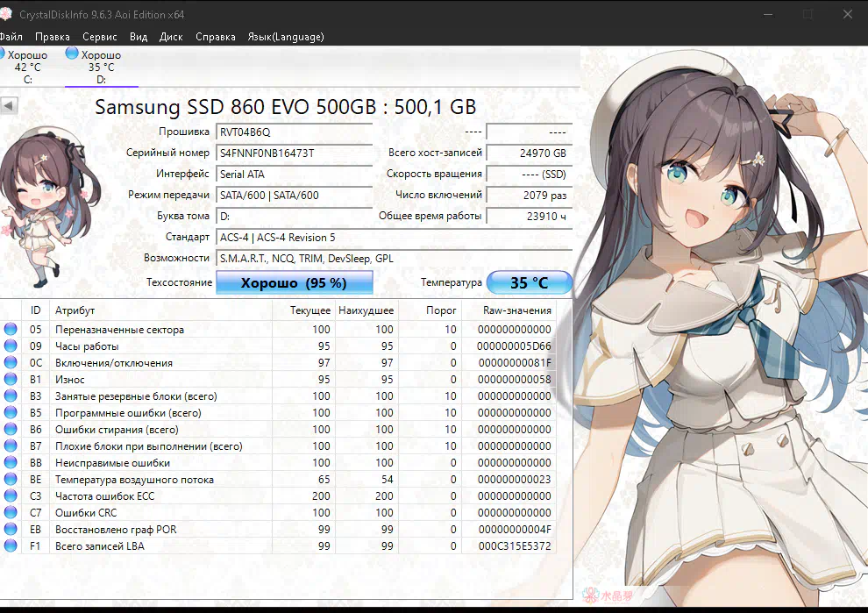Select the Плохие блоки при выполнении (всего) row
The image size is (868, 613).
[278, 445]
